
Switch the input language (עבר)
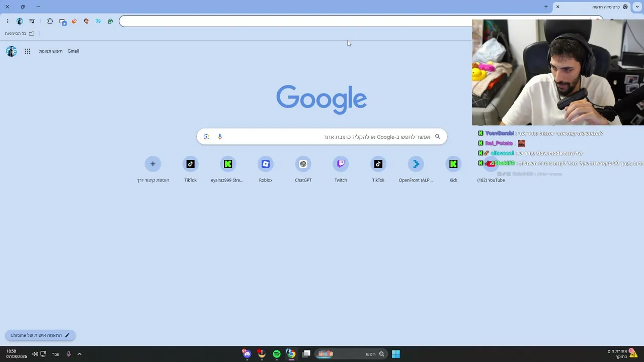point(56,354)
